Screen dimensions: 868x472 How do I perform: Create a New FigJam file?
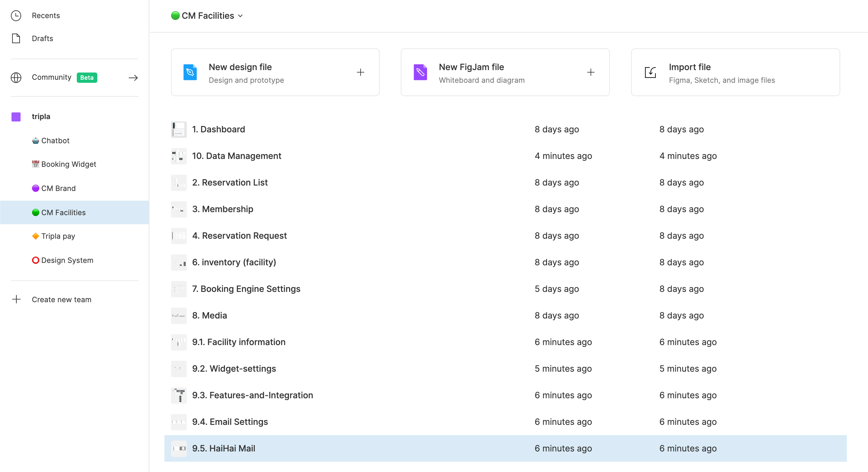[x=505, y=72]
